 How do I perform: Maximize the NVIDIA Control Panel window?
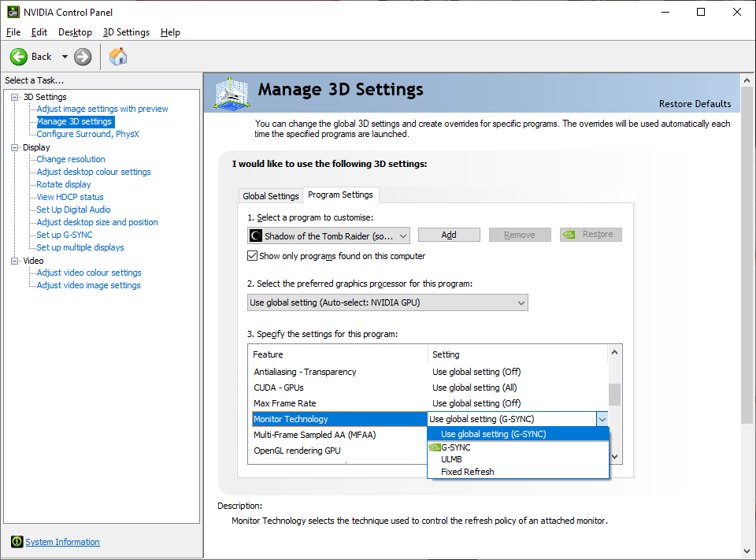point(701,12)
